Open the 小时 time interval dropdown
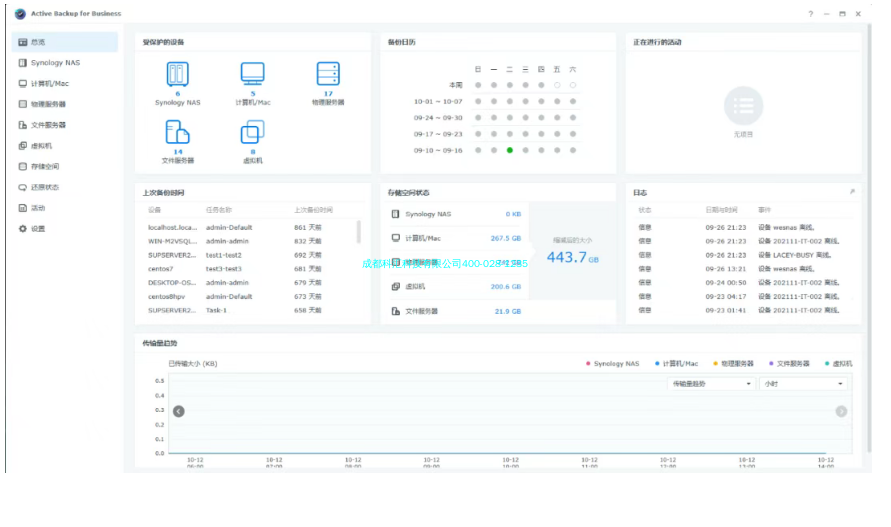891x527 pixels. [803, 383]
